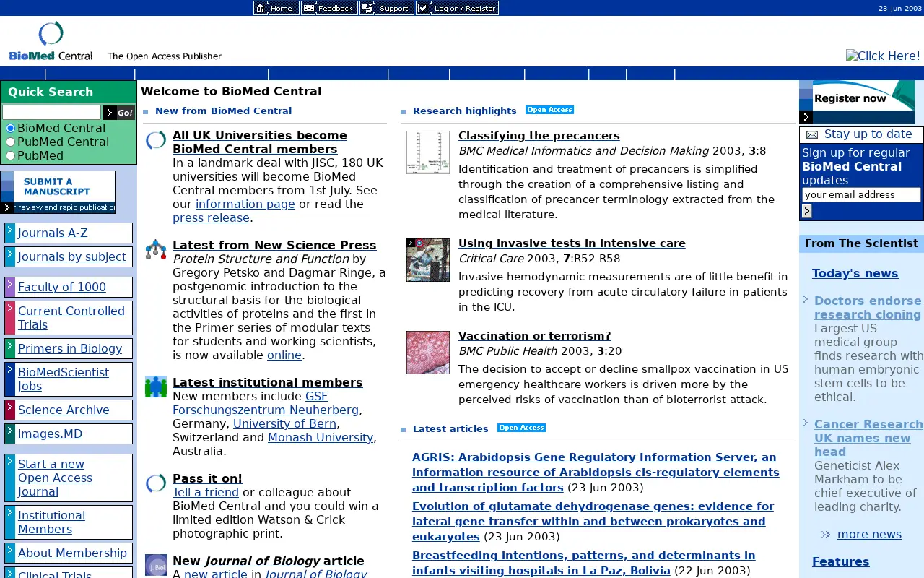This screenshot has height=578, width=924.
Task: Click the Home button in top bar
Action: [x=276, y=8]
